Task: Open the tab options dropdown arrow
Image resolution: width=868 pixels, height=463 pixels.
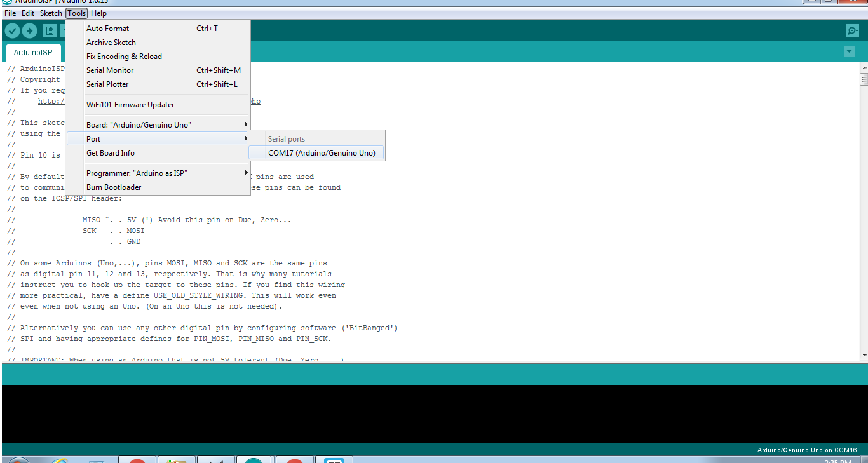Action: click(x=850, y=51)
